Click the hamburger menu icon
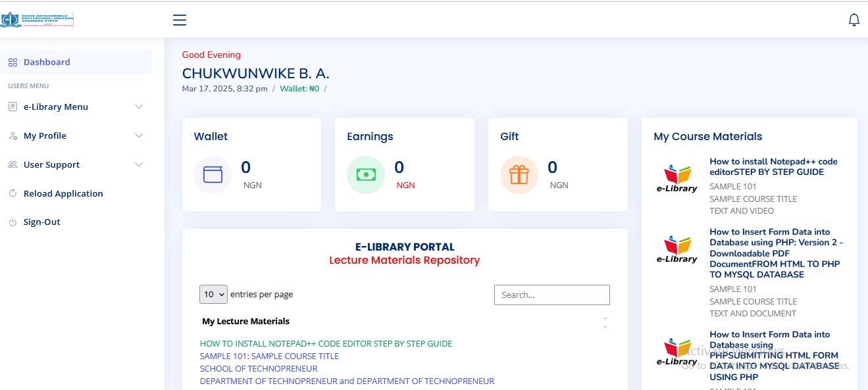 [180, 20]
